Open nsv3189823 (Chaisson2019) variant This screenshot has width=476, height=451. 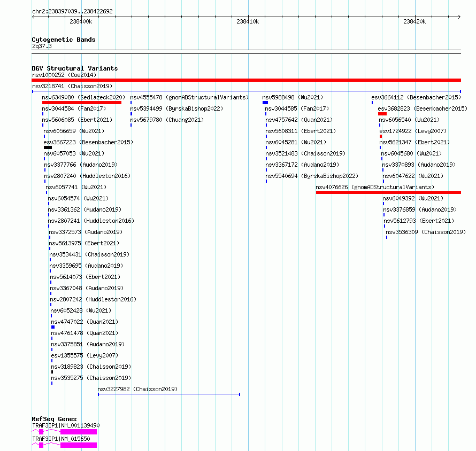pos(91,367)
